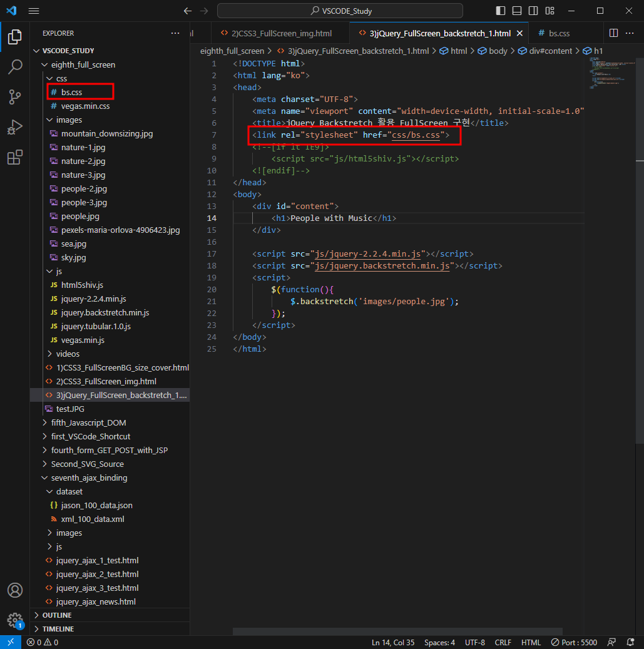Toggle the bottom panel layout icon
Screen dimensions: 644x649
click(x=517, y=11)
